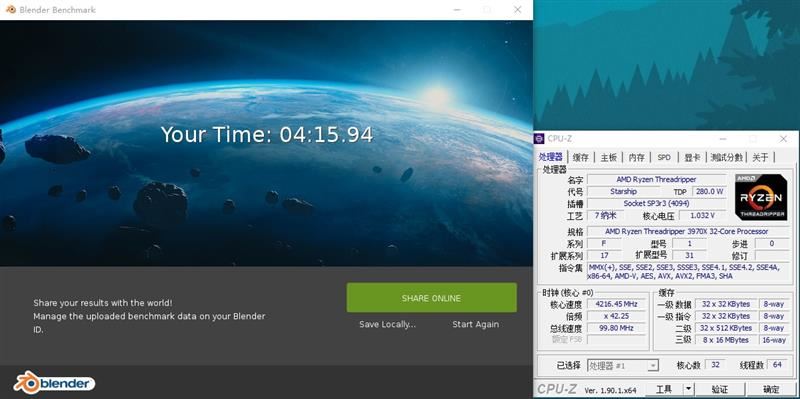Screen dimensions: 800x399
Task: Click the core count value '32'
Action: click(x=715, y=365)
